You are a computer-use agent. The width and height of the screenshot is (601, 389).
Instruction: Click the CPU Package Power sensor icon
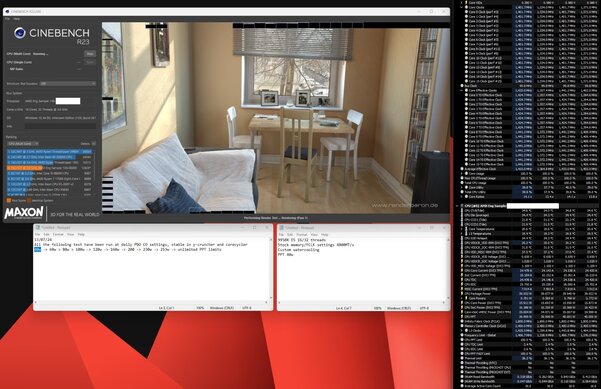[x=462, y=294]
